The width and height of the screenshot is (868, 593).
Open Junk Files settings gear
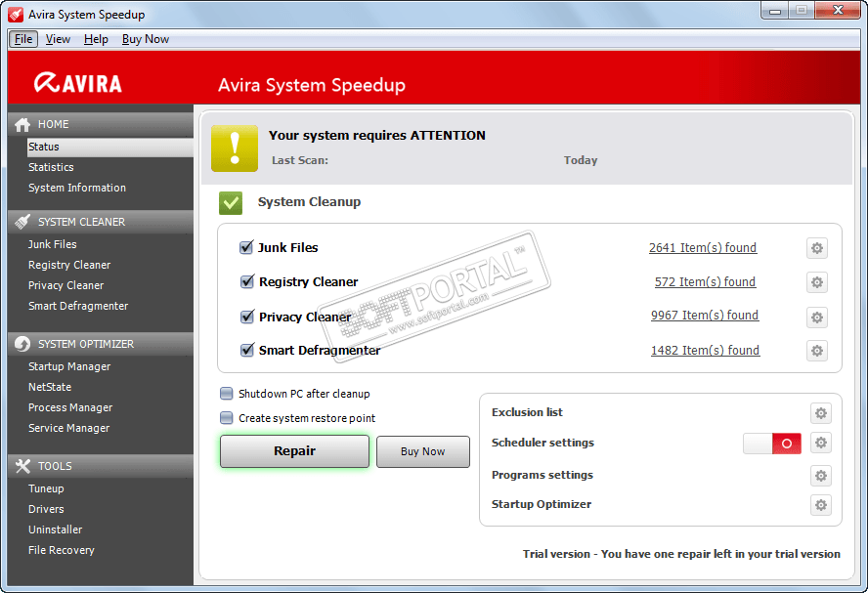click(817, 248)
